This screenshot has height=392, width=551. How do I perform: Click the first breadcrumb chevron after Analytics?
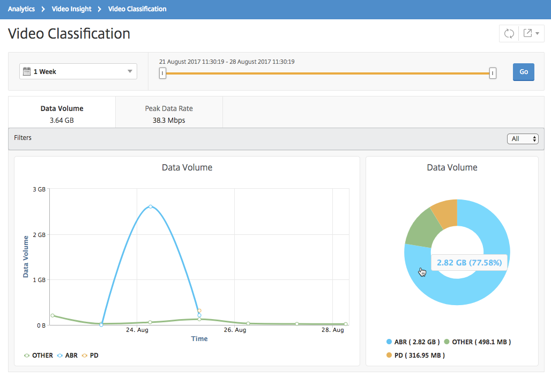pos(43,9)
